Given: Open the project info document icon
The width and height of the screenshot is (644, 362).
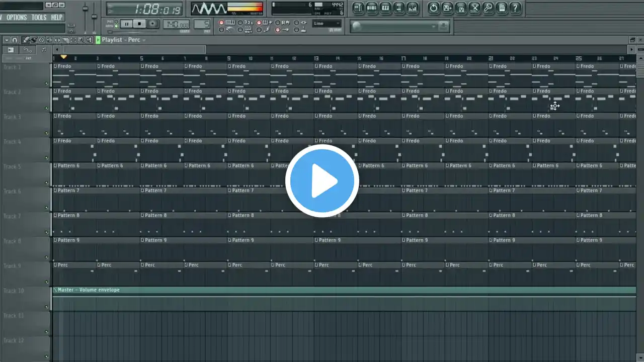Looking at the screenshot, I should coord(502,8).
